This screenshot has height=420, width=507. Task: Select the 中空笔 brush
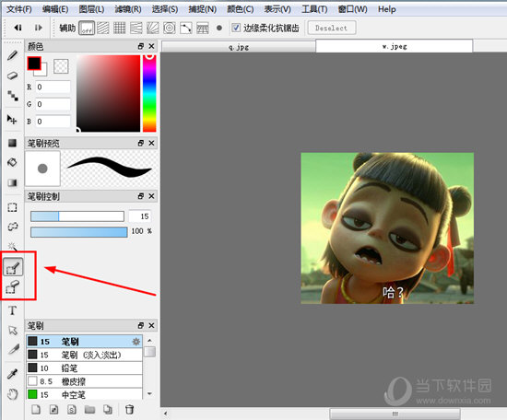[x=85, y=394]
